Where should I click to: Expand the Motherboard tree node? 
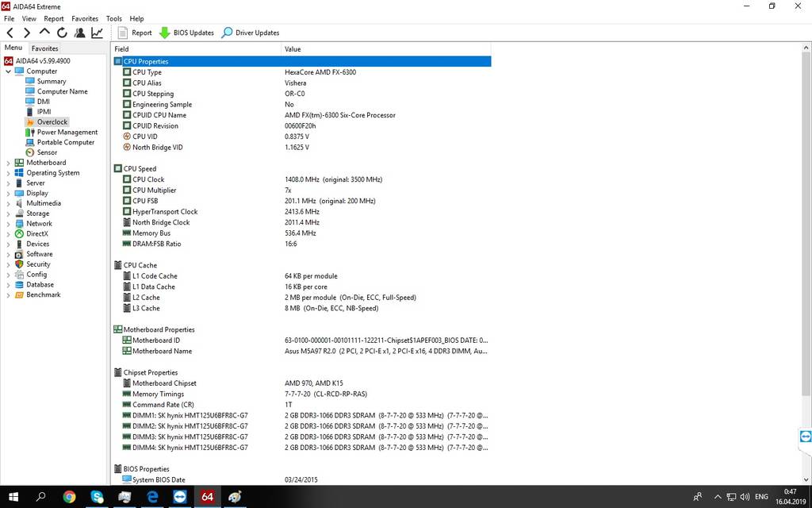click(x=8, y=163)
